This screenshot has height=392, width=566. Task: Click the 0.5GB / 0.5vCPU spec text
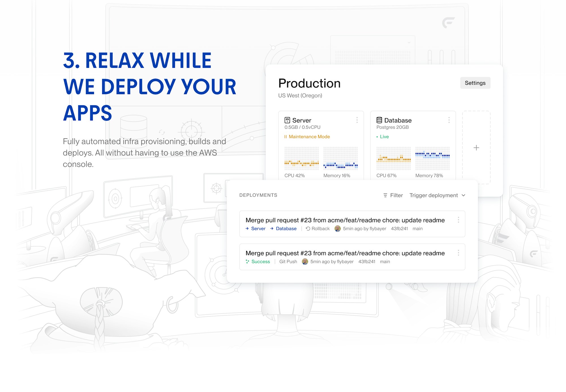coord(302,127)
